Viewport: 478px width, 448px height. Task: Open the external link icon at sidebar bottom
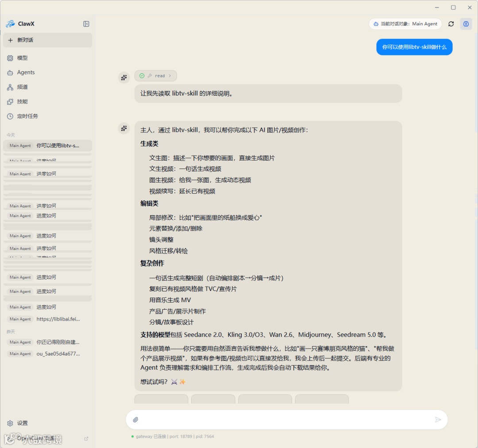pos(86,439)
